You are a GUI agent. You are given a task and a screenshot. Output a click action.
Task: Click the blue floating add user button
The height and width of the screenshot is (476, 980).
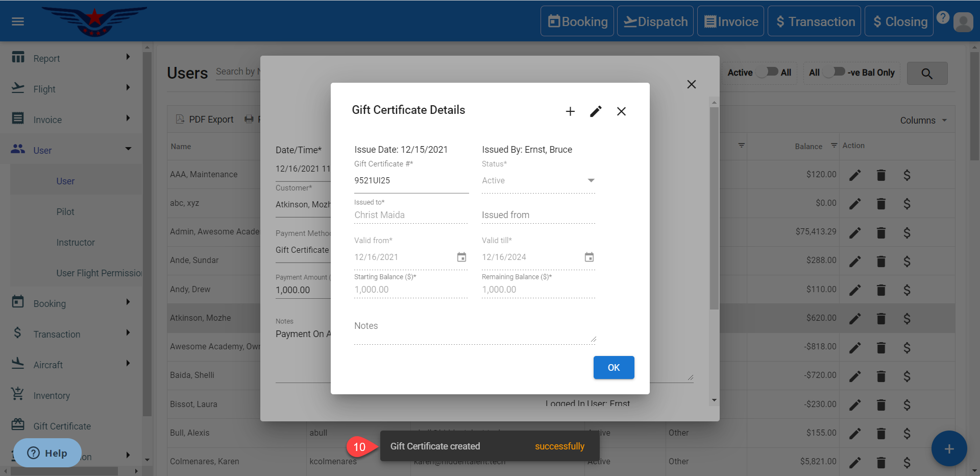[x=949, y=448]
